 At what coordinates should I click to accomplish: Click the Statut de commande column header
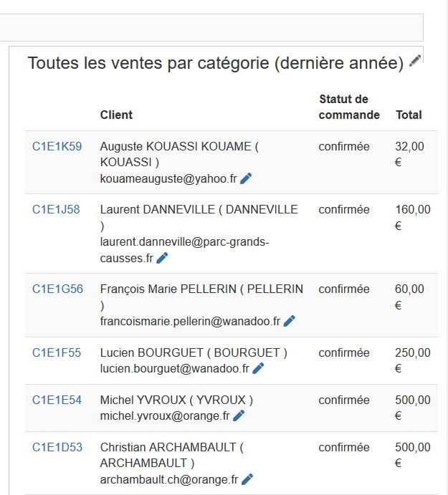[x=349, y=107]
